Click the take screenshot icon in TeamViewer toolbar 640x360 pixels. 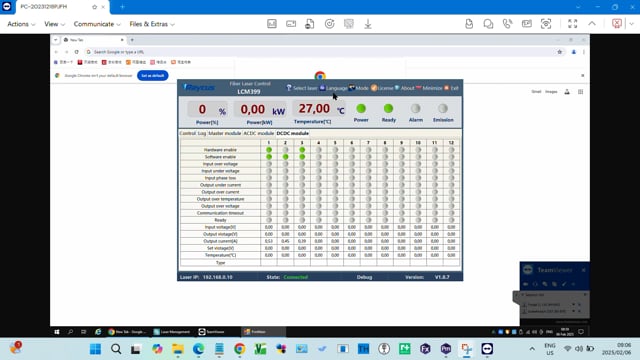pyautogui.click(x=546, y=24)
